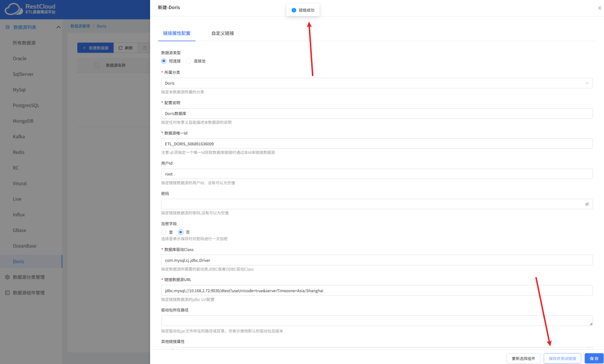Click the 刷新 refresh button
Screen dimensions: 604x364
pos(126,48)
